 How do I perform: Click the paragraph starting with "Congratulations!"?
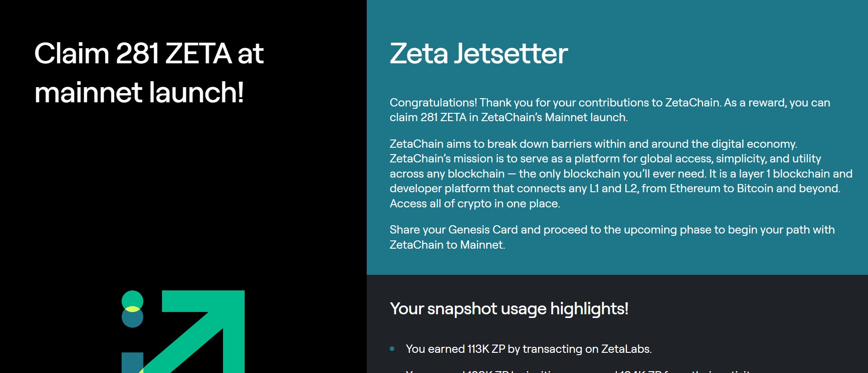click(x=610, y=110)
